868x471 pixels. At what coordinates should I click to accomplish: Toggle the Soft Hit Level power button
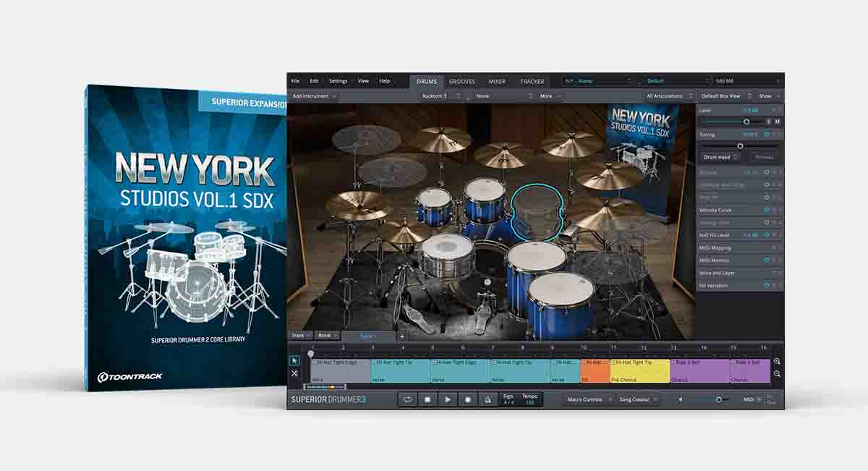766,235
